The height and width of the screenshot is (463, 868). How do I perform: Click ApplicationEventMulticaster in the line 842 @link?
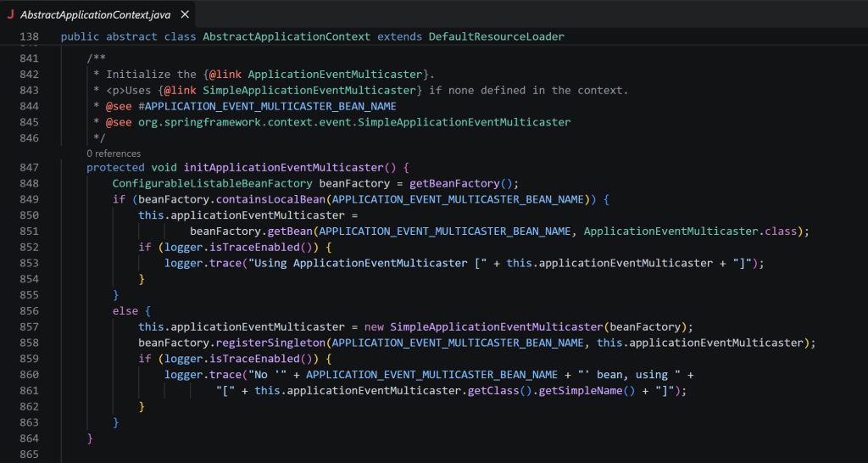pyautogui.click(x=336, y=75)
